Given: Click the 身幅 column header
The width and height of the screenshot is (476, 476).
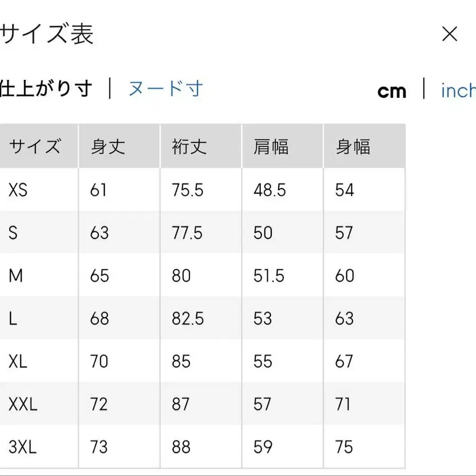Looking at the screenshot, I should 353,147.
